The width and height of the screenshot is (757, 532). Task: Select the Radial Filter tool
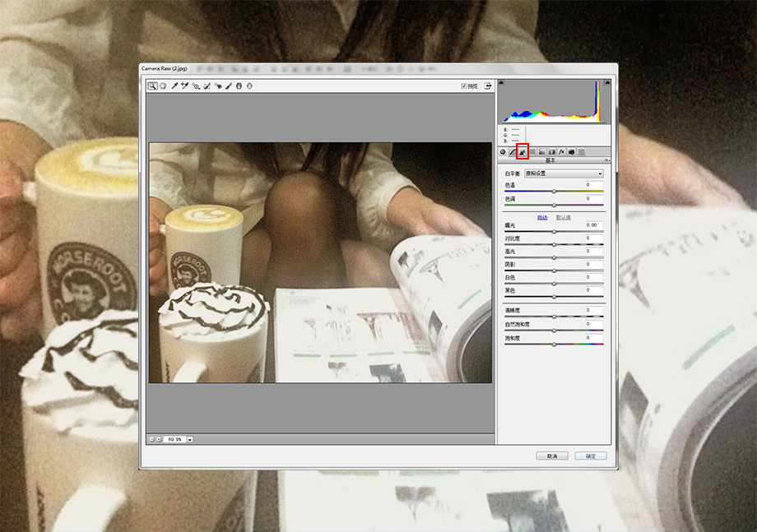(x=249, y=86)
